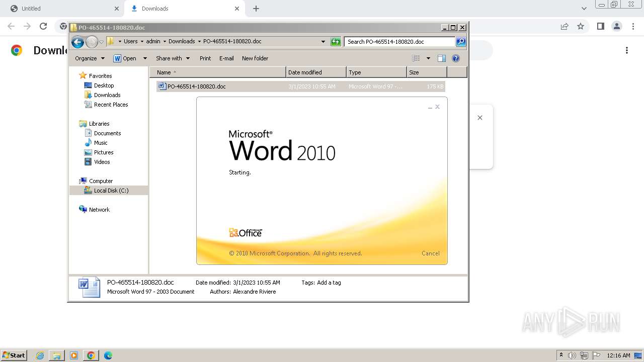The image size is (644, 362).
Task: Click E-mail in Explorer toolbar
Action: point(226,58)
